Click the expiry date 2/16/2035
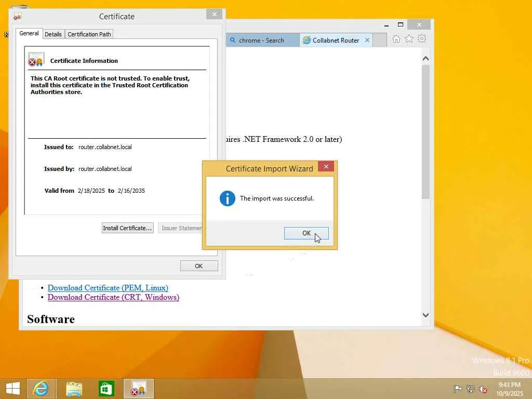This screenshot has width=532, height=399. (131, 191)
